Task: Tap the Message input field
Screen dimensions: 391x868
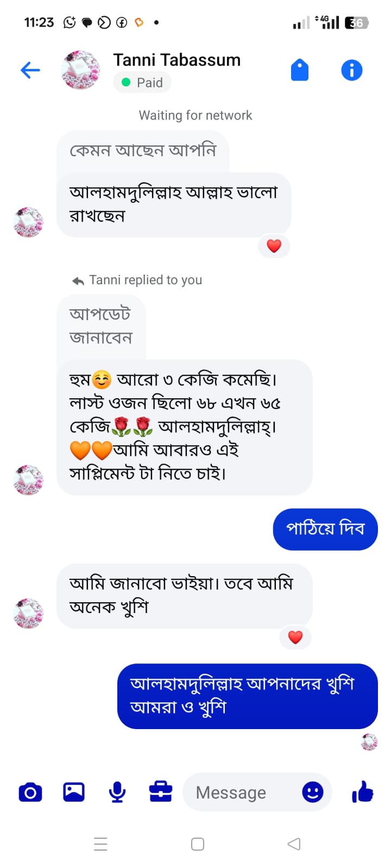Action: (x=239, y=793)
